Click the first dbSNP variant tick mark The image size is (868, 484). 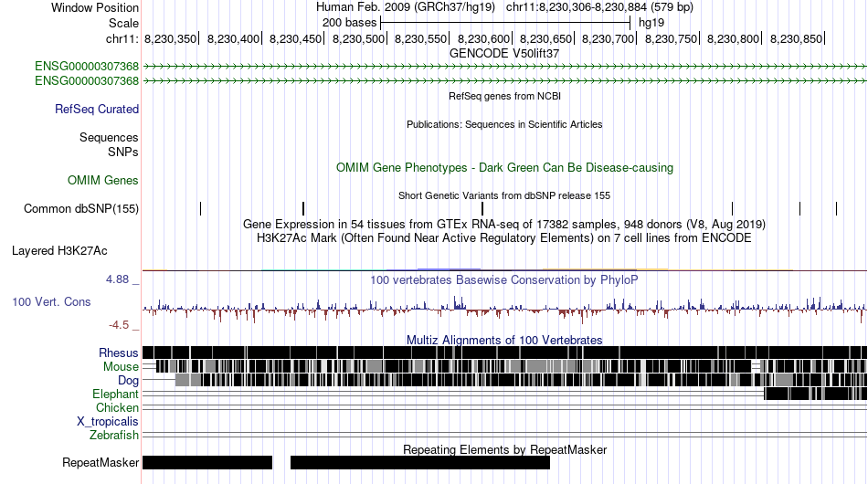click(200, 208)
